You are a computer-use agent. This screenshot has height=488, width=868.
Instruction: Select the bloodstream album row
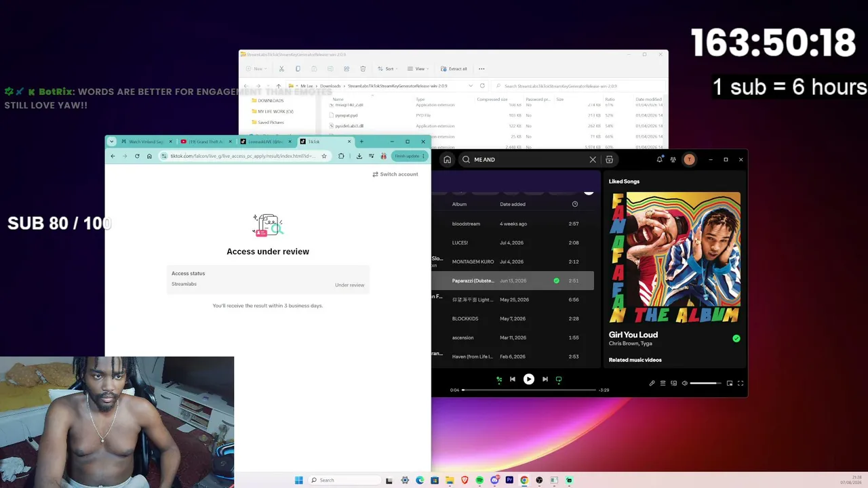(x=513, y=224)
